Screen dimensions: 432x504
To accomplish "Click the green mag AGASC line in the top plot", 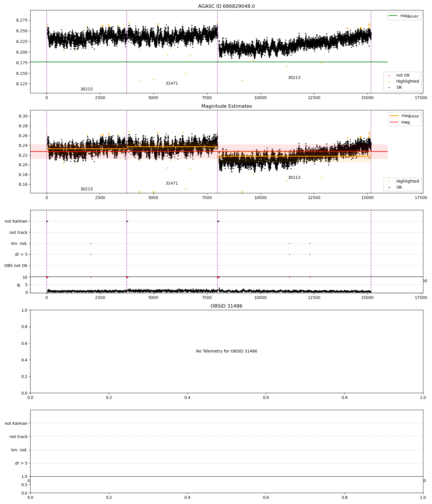I will pyautogui.click(x=209, y=62).
